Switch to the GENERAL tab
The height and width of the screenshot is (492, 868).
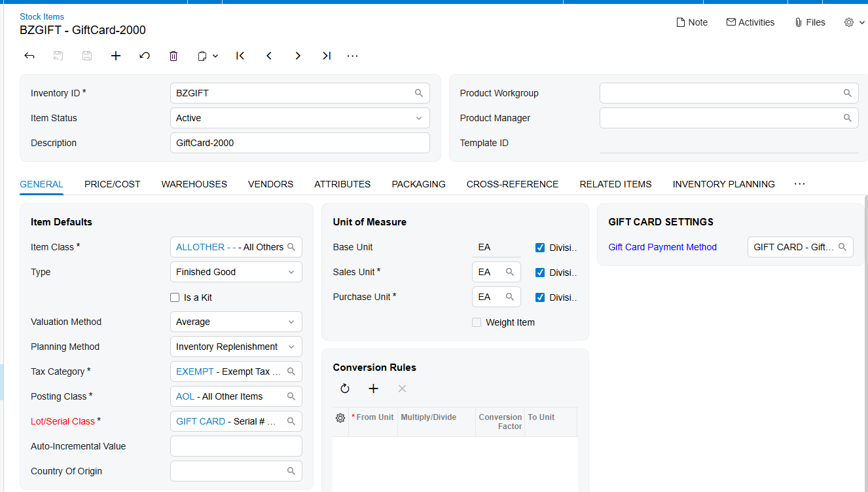pos(41,184)
